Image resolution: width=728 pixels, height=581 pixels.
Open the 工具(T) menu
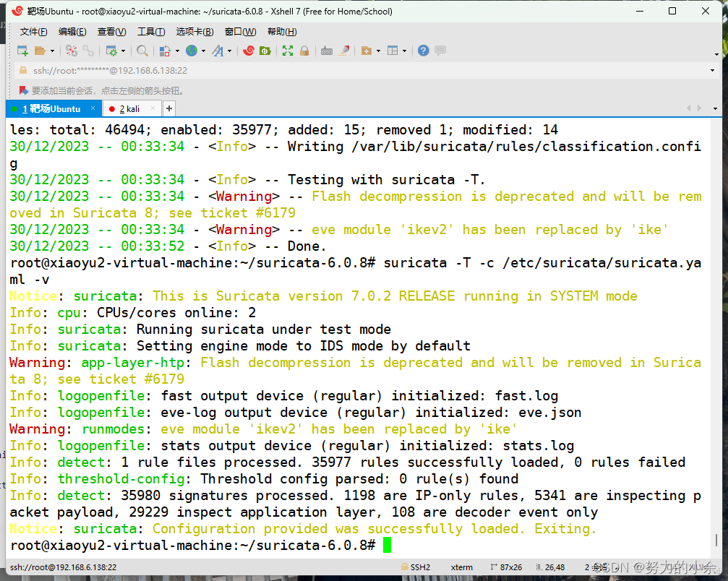click(150, 32)
